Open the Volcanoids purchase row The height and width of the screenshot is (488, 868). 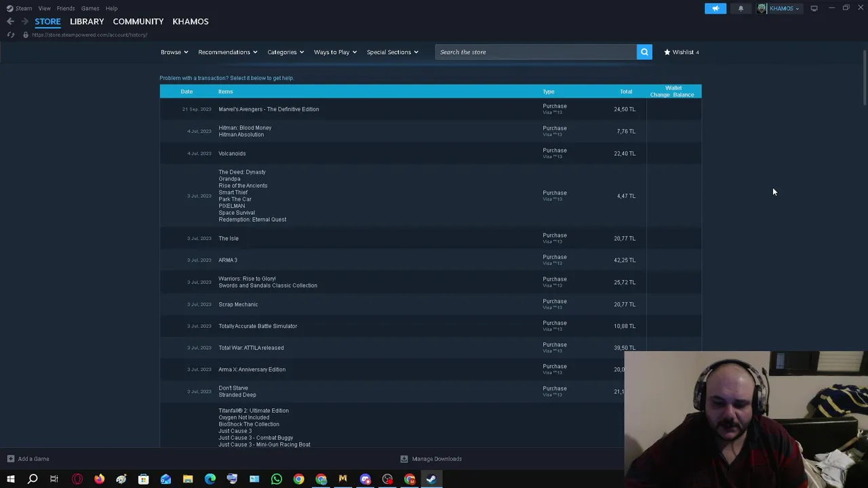431,153
